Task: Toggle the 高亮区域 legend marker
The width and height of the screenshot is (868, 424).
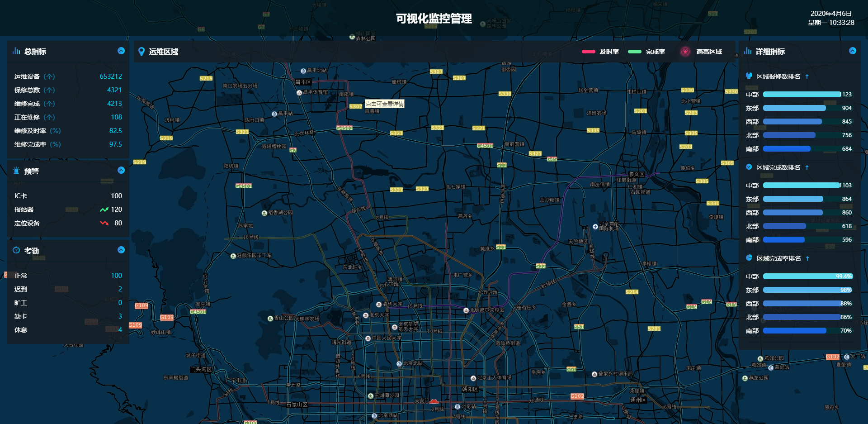Action: pyautogui.click(x=685, y=52)
